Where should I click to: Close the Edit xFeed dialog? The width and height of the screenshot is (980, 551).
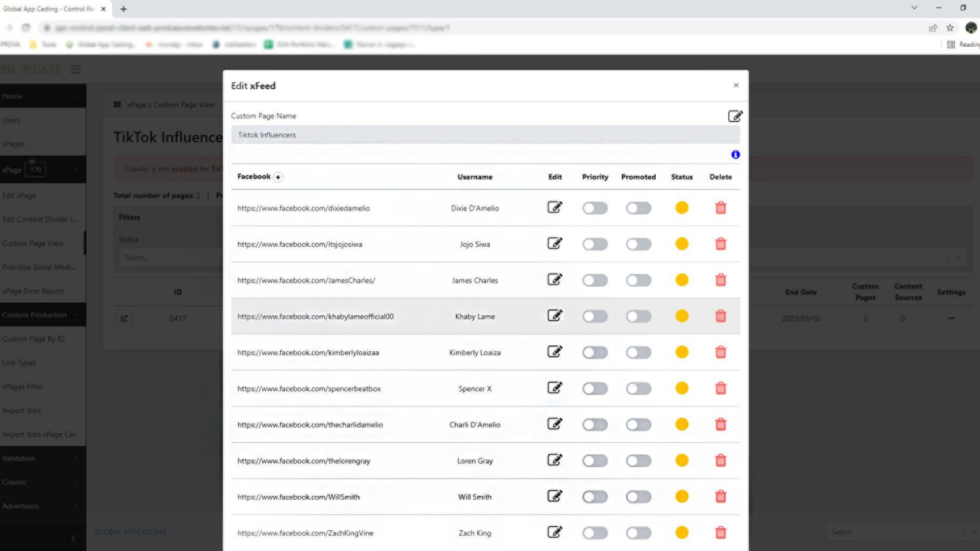tap(736, 85)
